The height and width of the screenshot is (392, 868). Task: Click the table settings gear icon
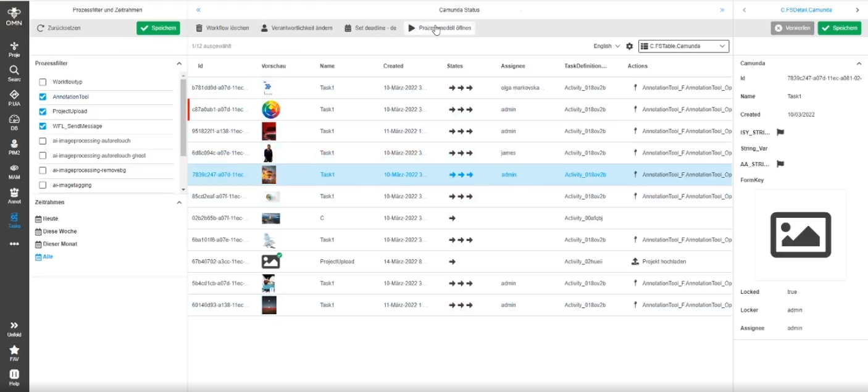pos(629,46)
